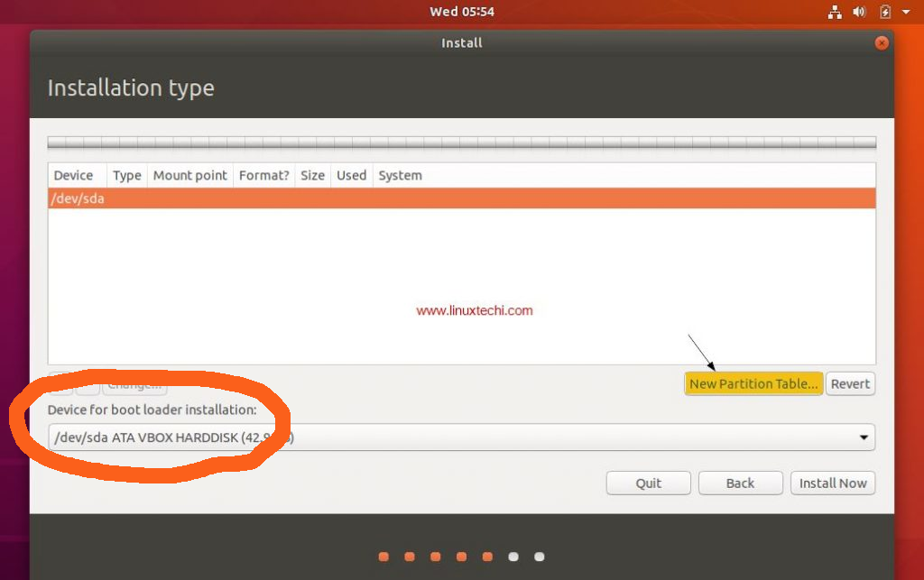Click the New Partition Table button
Viewport: 924px width, 580px height.
pos(753,383)
